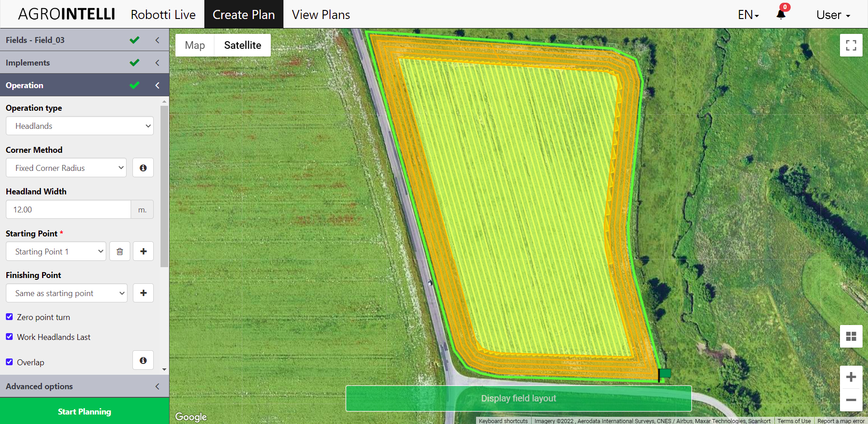868x424 pixels.
Task: Show info about Corner Method
Action: point(143,168)
